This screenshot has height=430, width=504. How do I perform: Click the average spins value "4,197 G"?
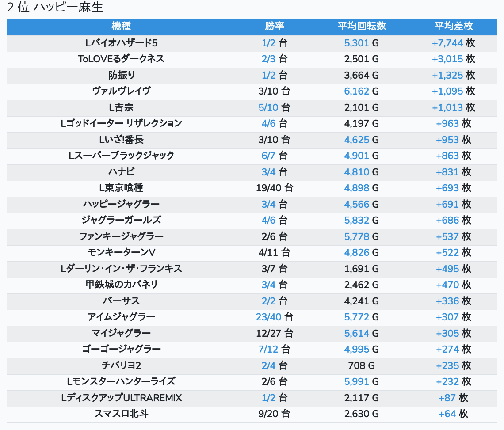pos(362,123)
